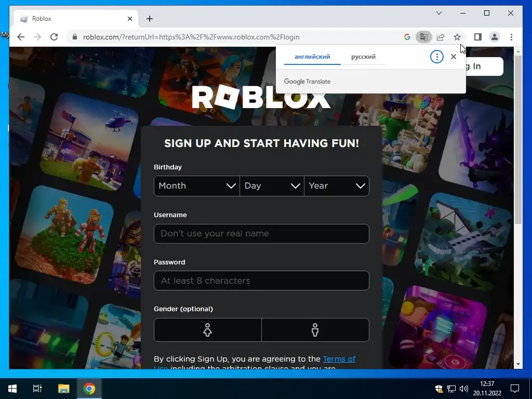The image size is (532, 399).
Task: Switch translation to английский tab
Action: tap(312, 57)
